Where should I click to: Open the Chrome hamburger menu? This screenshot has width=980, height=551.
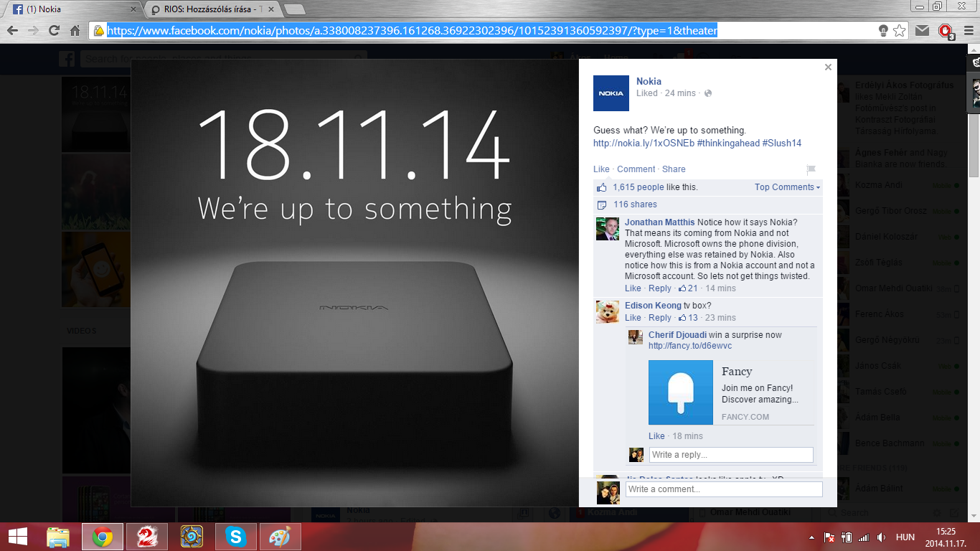[968, 31]
